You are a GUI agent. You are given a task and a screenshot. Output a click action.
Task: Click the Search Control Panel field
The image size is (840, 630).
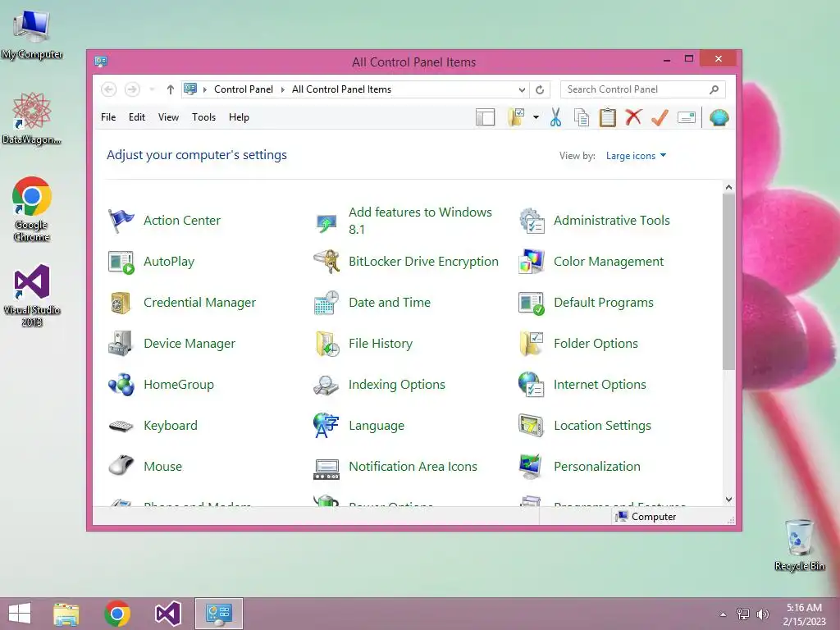pos(643,89)
